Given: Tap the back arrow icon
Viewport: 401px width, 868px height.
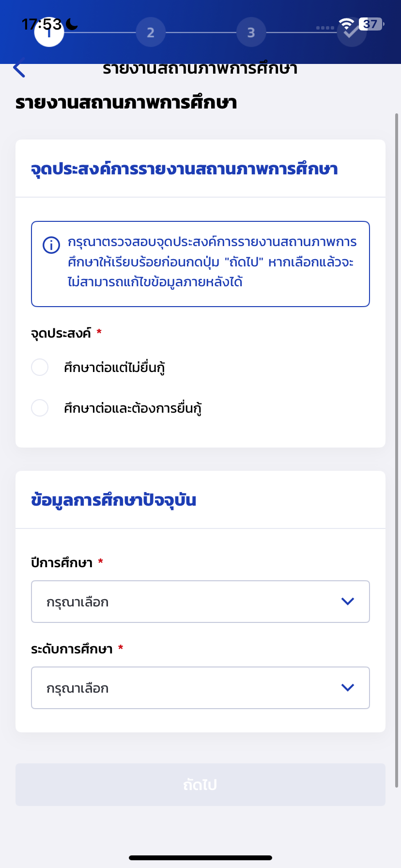Looking at the screenshot, I should (19, 68).
